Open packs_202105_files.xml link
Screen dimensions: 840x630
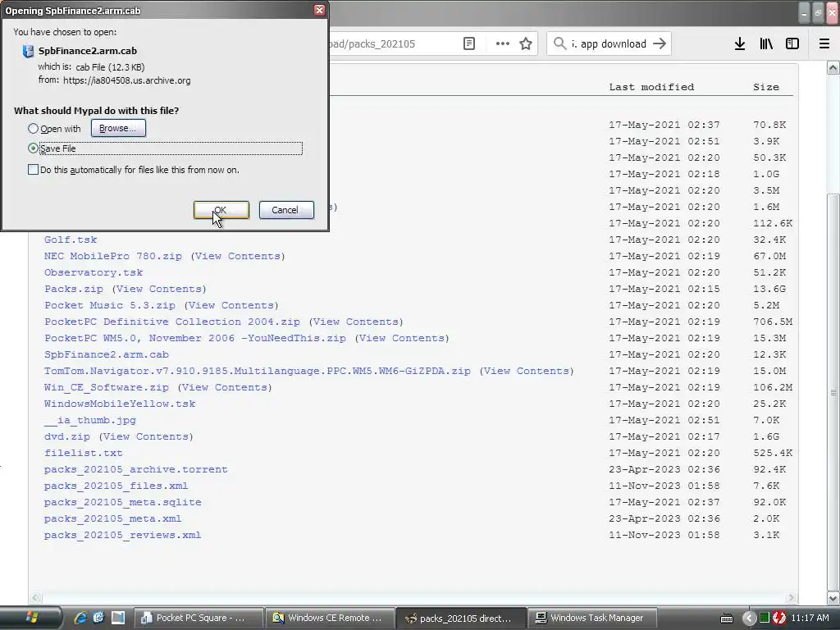116,486
